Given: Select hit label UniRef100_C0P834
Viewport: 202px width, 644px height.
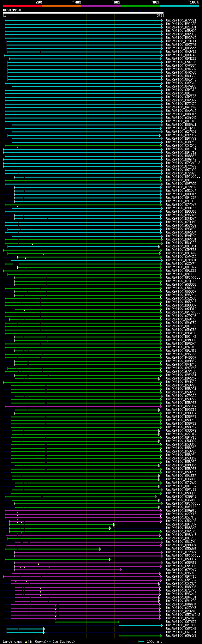Looking at the screenshot, I should pyautogui.click(x=181, y=66).
